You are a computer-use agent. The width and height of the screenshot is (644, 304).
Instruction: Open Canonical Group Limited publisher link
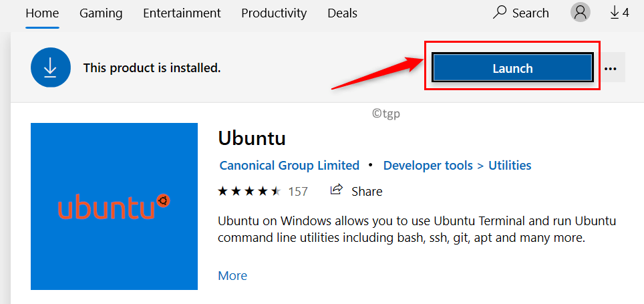pos(289,165)
